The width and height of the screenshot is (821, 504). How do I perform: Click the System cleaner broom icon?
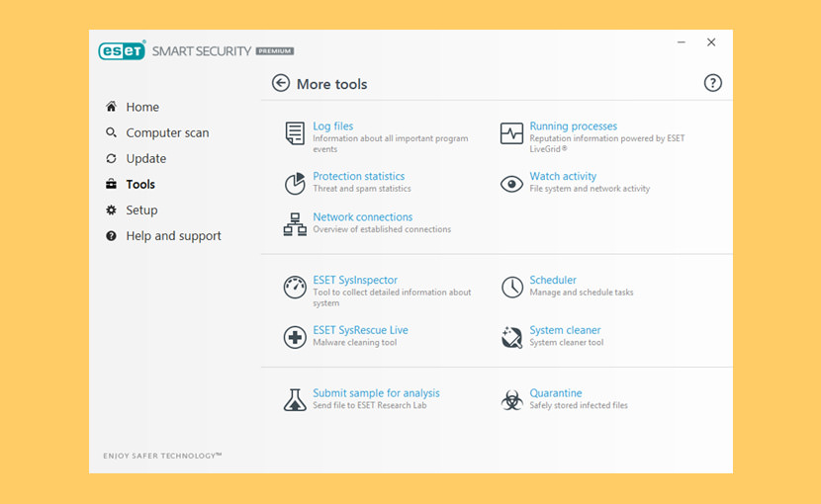[x=511, y=337]
